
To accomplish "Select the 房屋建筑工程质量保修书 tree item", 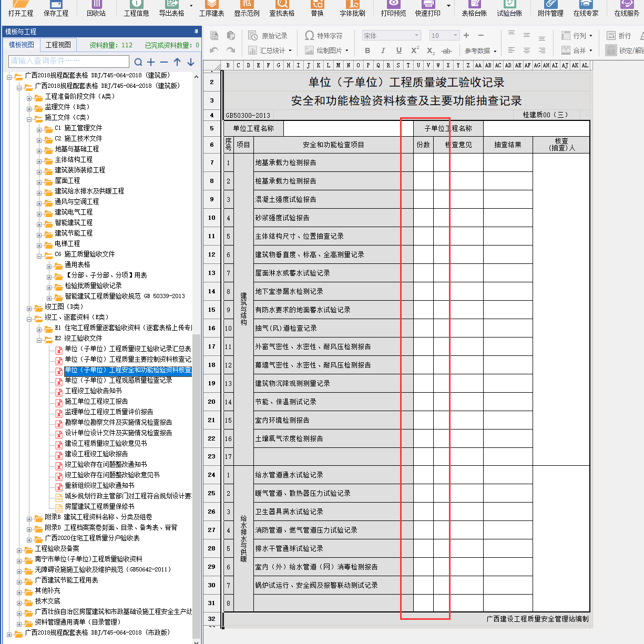I will click(x=99, y=507).
